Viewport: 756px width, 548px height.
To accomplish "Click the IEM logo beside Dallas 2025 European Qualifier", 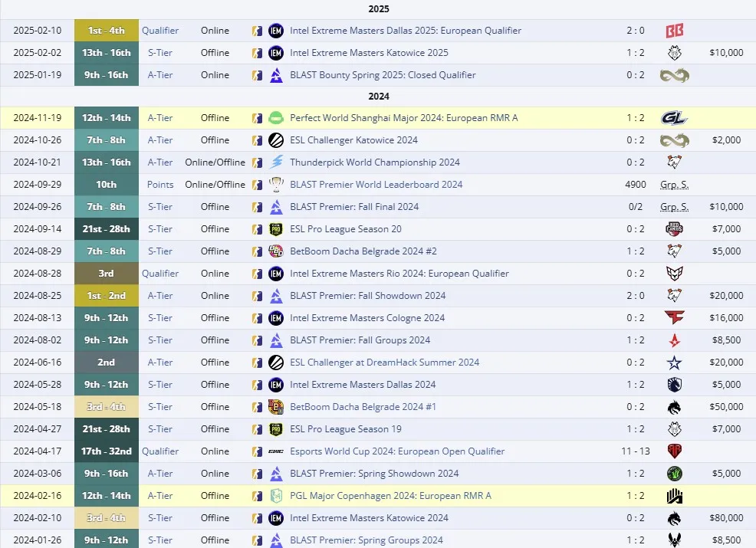I will point(276,31).
